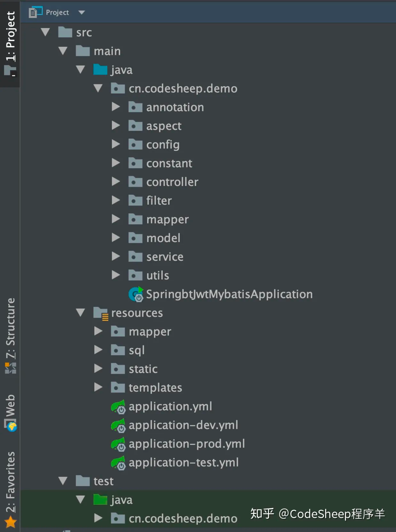
Task: Open the Project view dropdown arrow
Action: 82,12
